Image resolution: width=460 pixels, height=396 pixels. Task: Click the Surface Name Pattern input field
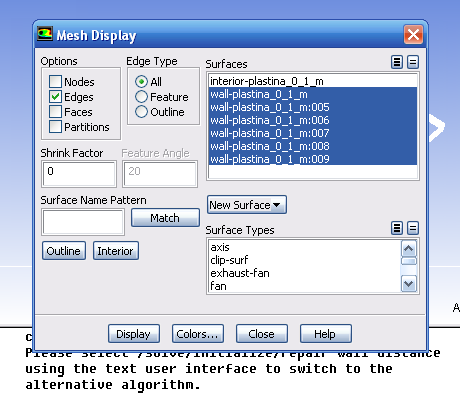[83, 222]
